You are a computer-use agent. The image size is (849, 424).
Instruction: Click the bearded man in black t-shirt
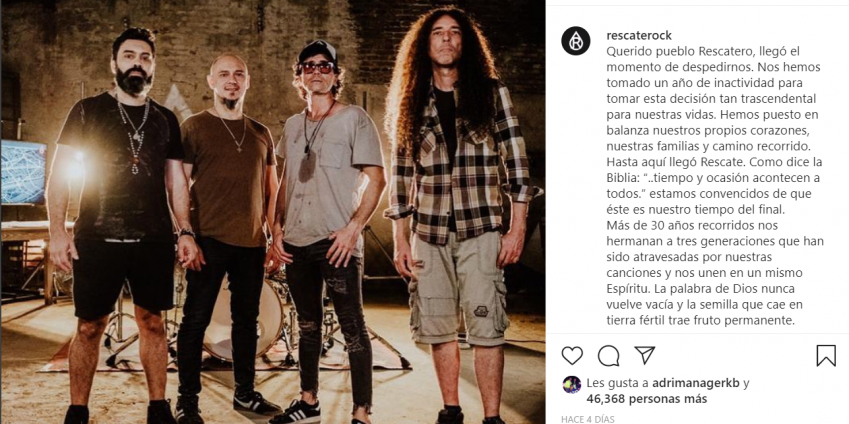(x=120, y=227)
